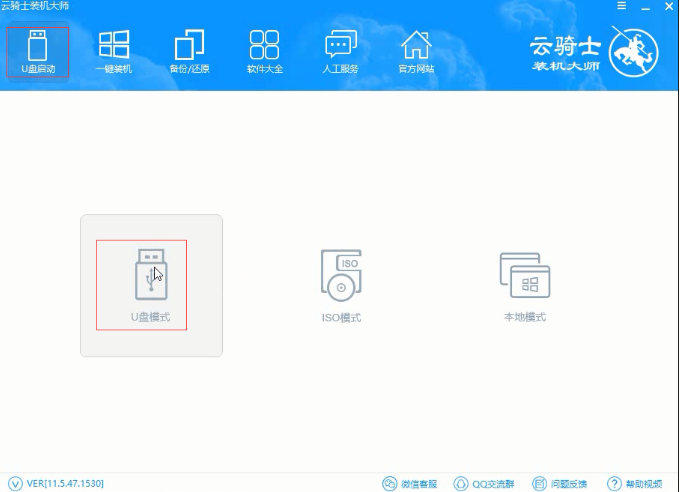684x492 pixels.
Task: Click the 云骑士 knight logo
Action: (633, 53)
